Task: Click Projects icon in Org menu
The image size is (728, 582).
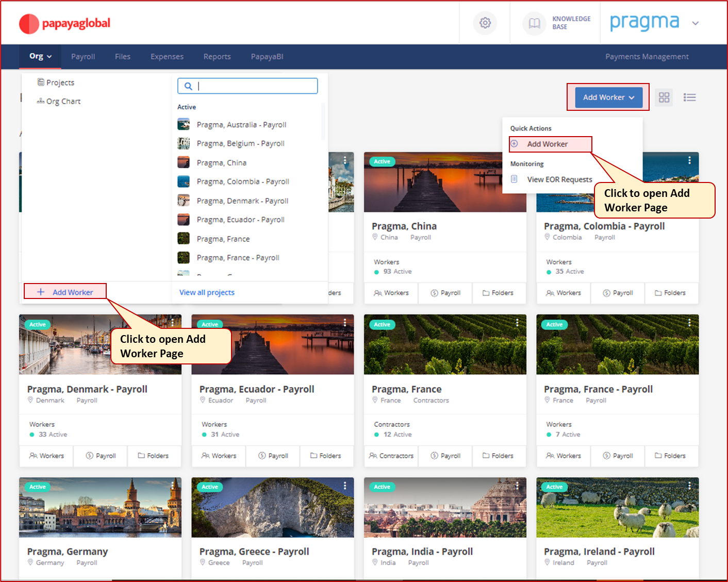Action: coord(41,82)
